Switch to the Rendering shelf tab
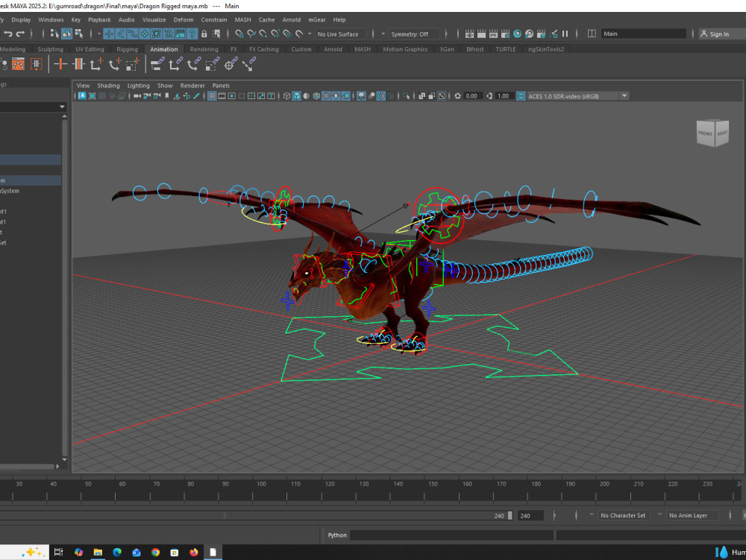This screenshot has width=746, height=560. click(204, 49)
